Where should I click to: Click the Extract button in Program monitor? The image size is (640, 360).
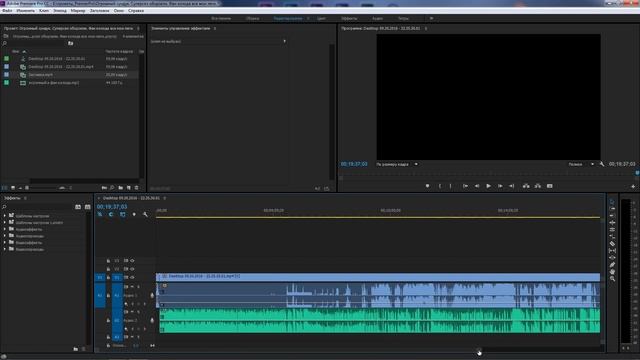coord(538,186)
